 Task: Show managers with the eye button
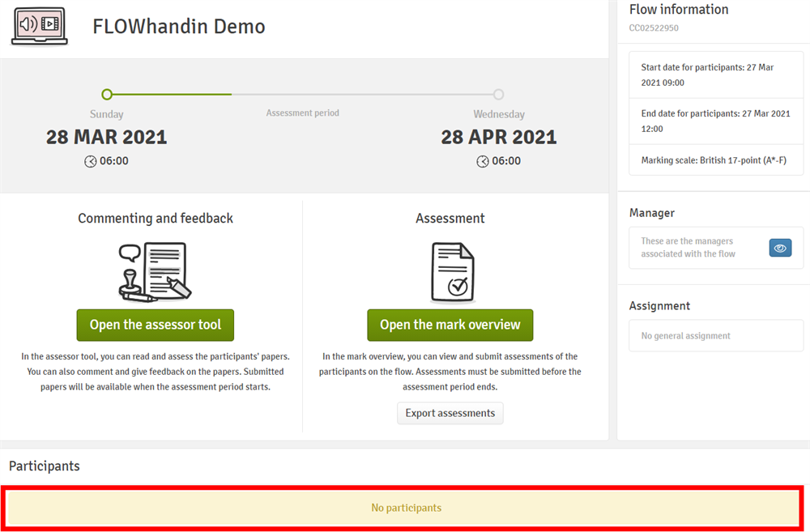coord(780,248)
